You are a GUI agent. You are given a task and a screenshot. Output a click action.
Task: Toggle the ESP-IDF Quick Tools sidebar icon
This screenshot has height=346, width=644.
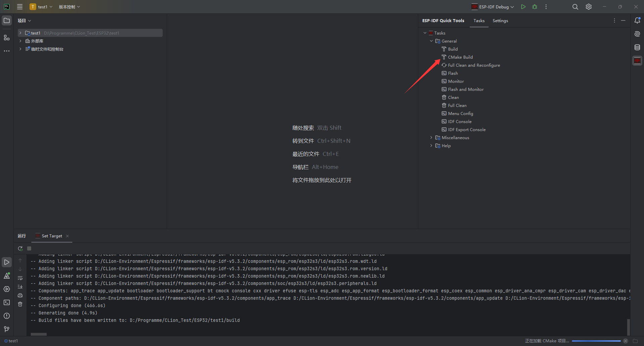(637, 61)
